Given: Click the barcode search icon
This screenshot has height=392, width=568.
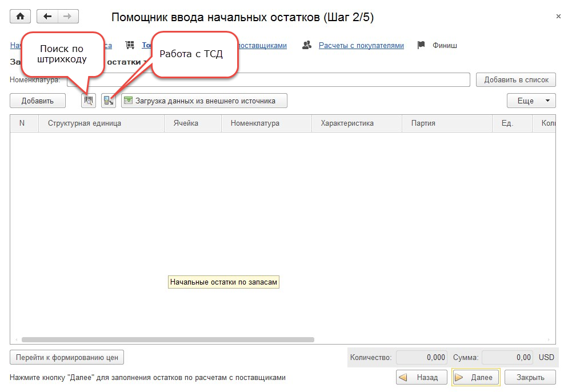Looking at the screenshot, I should (x=89, y=101).
